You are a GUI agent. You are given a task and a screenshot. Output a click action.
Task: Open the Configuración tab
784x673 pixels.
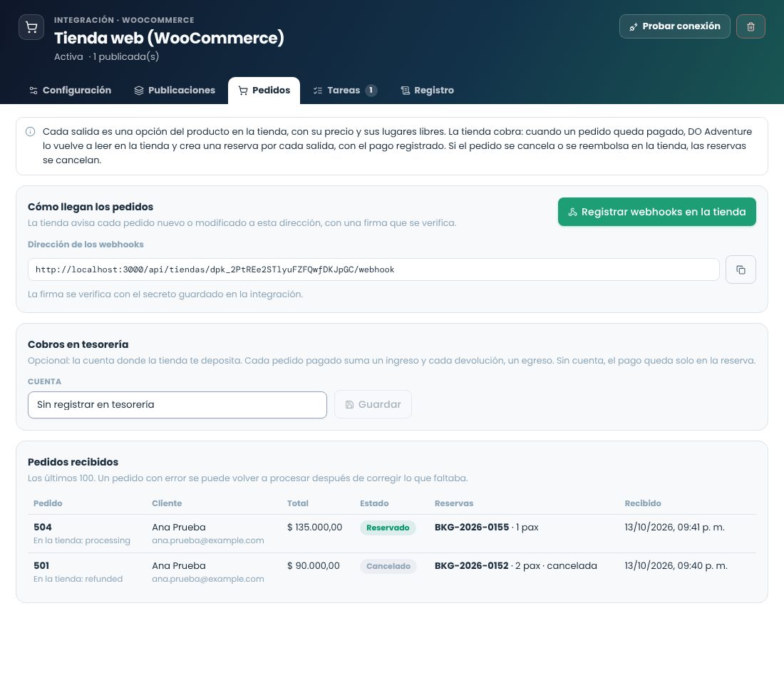pyautogui.click(x=70, y=91)
